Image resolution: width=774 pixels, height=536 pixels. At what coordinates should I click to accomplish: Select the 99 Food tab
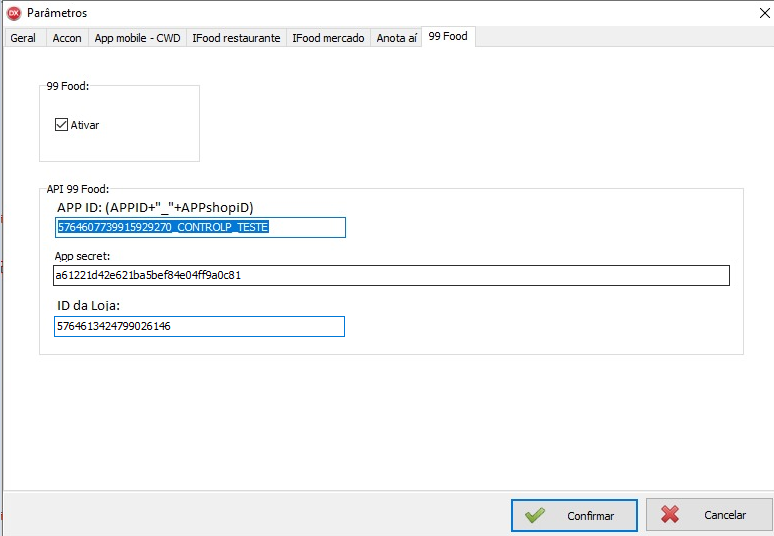(448, 37)
